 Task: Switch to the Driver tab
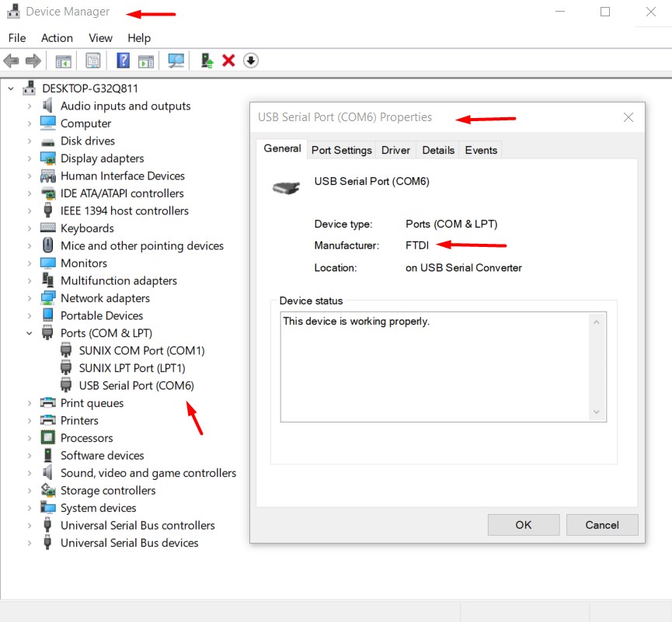[395, 150]
